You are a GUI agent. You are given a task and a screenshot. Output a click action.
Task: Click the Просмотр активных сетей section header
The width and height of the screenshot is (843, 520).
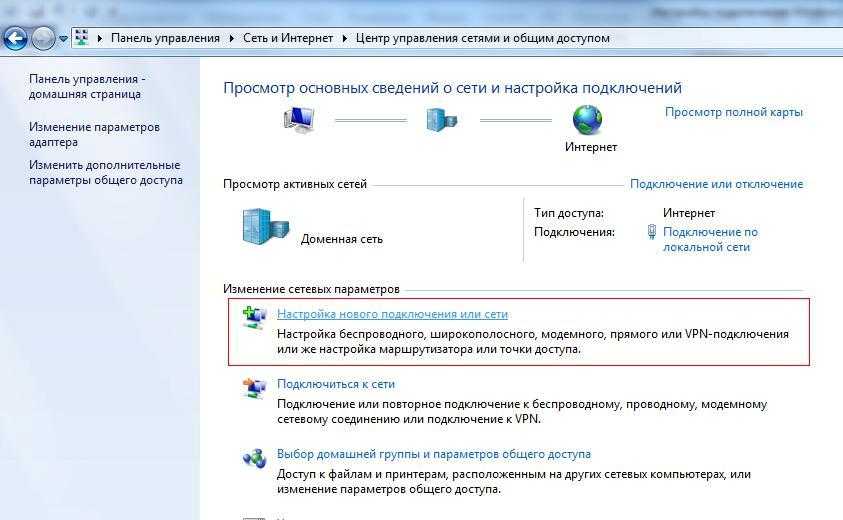pyautogui.click(x=295, y=184)
